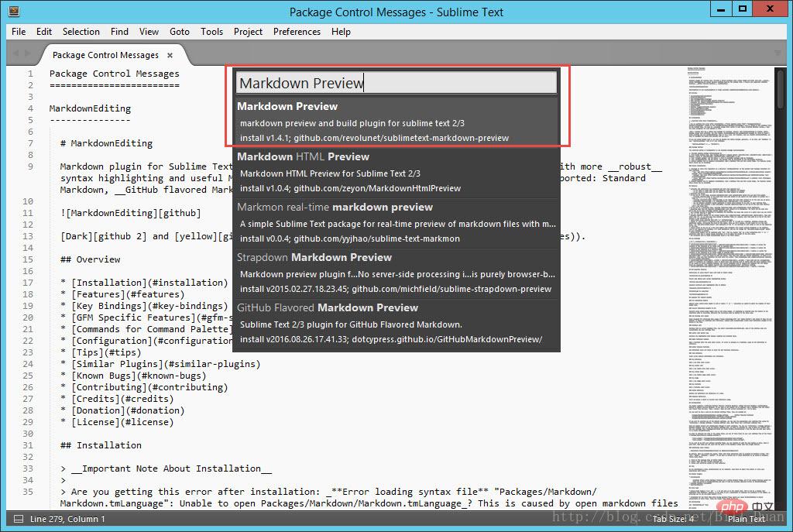Open the File menu

pyautogui.click(x=19, y=31)
